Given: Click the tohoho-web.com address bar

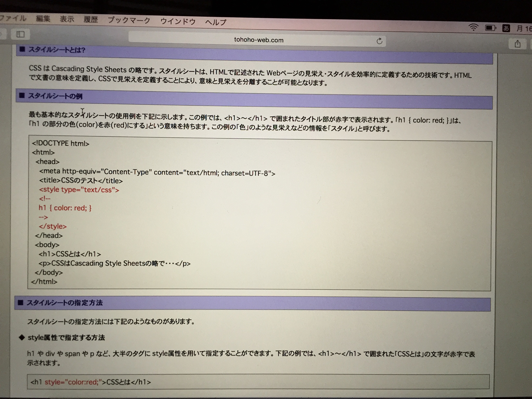Looking at the screenshot, I should tap(259, 40).
